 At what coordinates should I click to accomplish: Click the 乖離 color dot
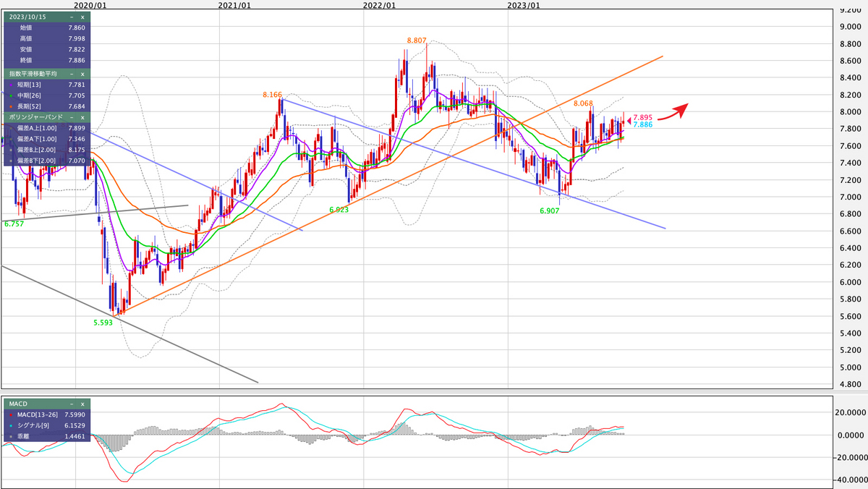(x=9, y=438)
